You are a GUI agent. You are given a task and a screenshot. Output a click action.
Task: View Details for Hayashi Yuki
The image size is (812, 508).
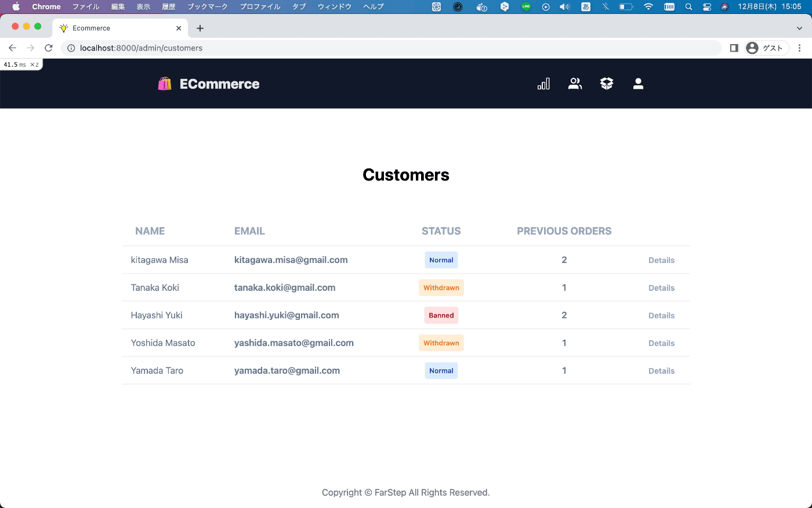(661, 315)
